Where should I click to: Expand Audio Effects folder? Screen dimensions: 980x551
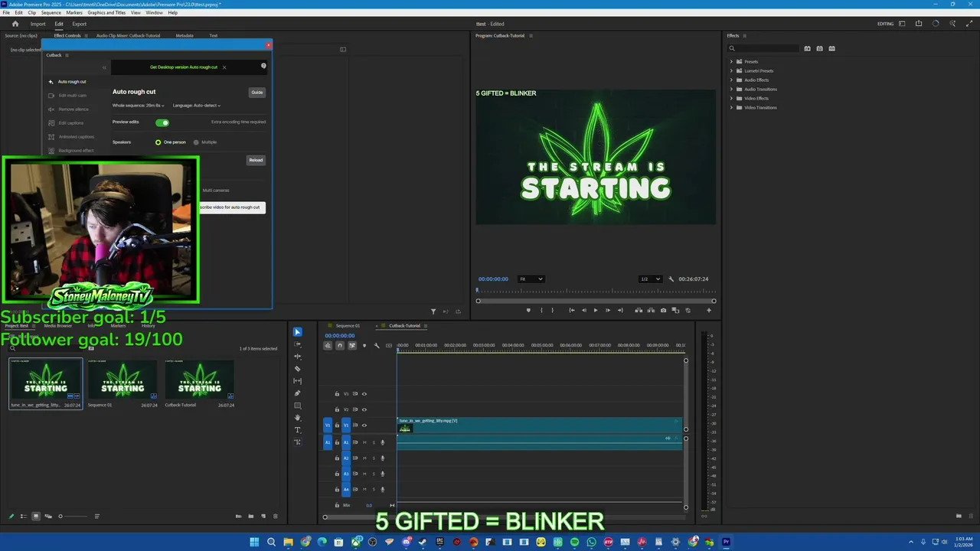coord(731,80)
